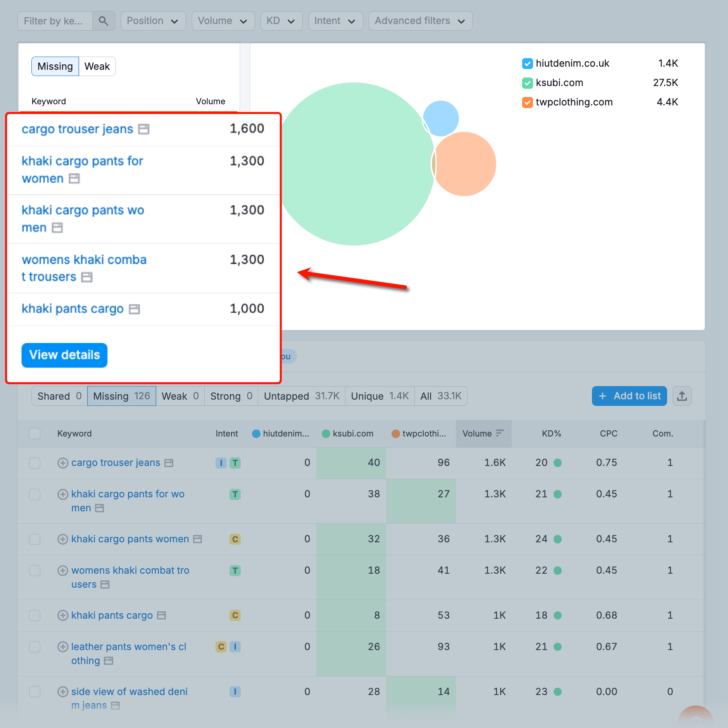The width and height of the screenshot is (728, 728).
Task: Expand the khaki pants cargo keyword with plus icon
Action: pyautogui.click(x=62, y=615)
